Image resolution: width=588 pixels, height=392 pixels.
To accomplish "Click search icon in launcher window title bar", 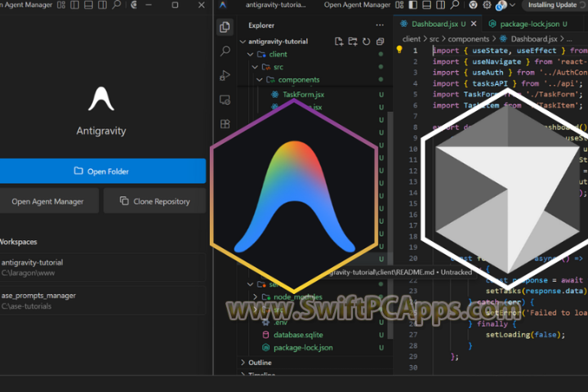I will 116,5.
